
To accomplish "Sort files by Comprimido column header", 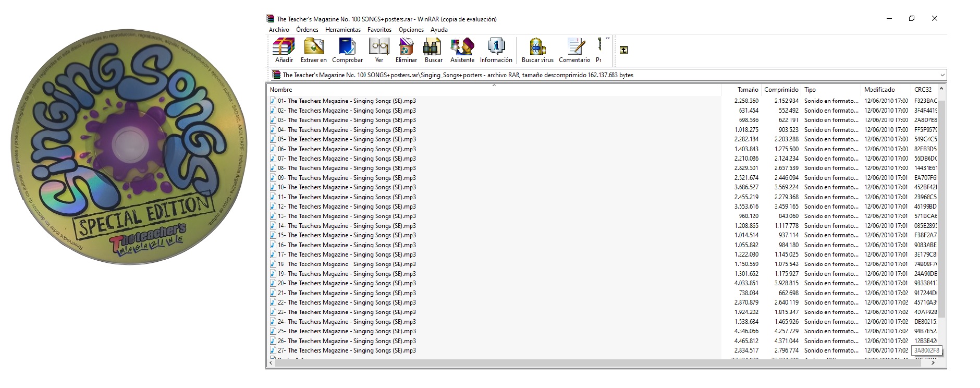I will click(x=781, y=90).
